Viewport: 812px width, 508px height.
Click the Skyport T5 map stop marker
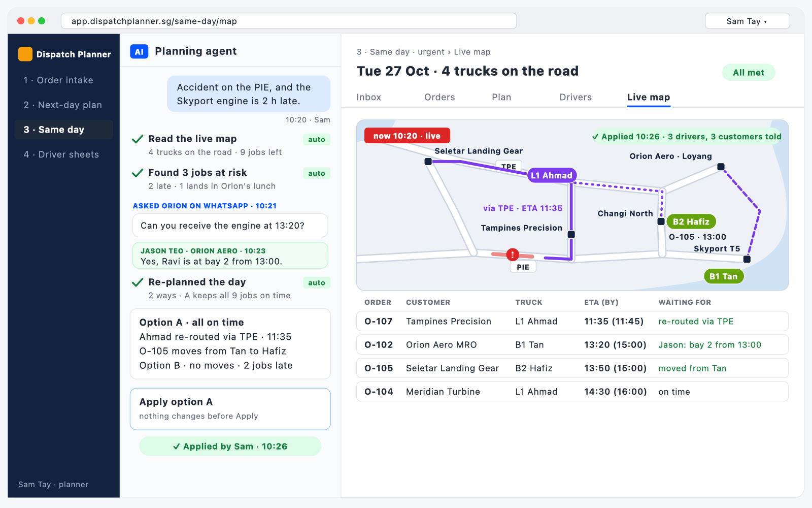747,259
